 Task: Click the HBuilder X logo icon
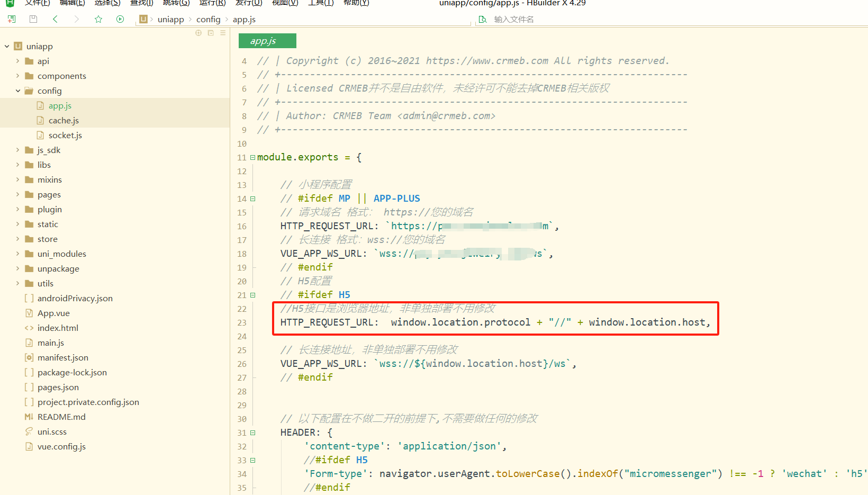click(x=10, y=3)
